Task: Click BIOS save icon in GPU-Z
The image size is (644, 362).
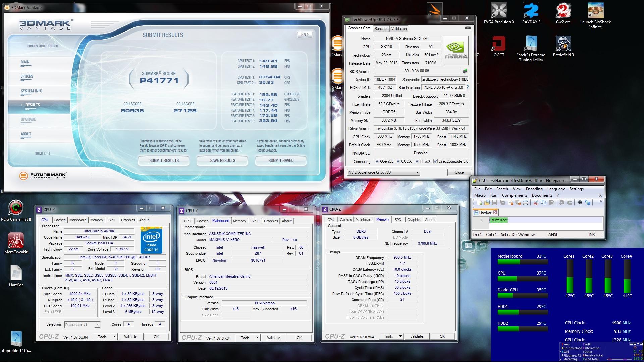Action: tap(465, 71)
